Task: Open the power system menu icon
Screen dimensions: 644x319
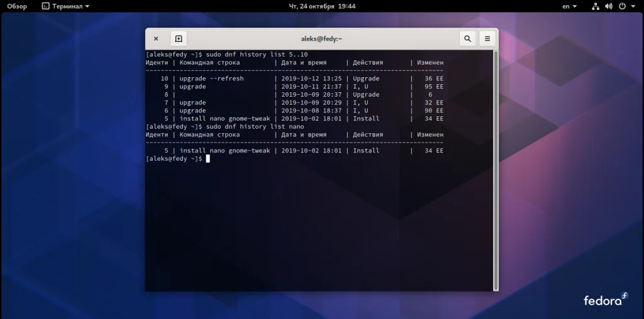Action: pos(622,6)
